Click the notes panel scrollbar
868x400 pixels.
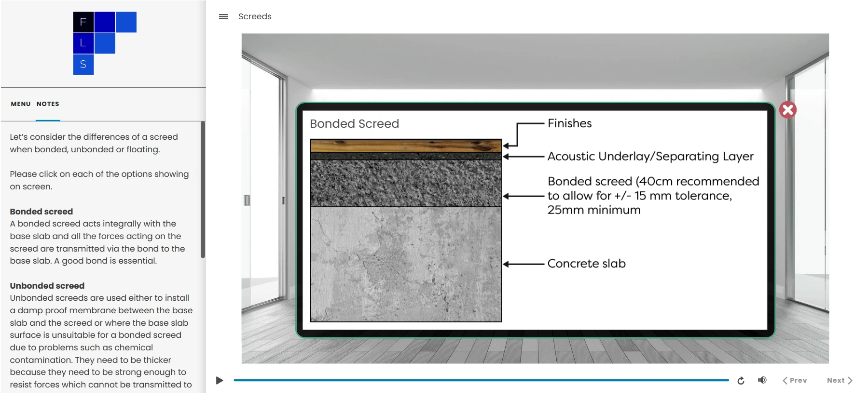pos(203,190)
